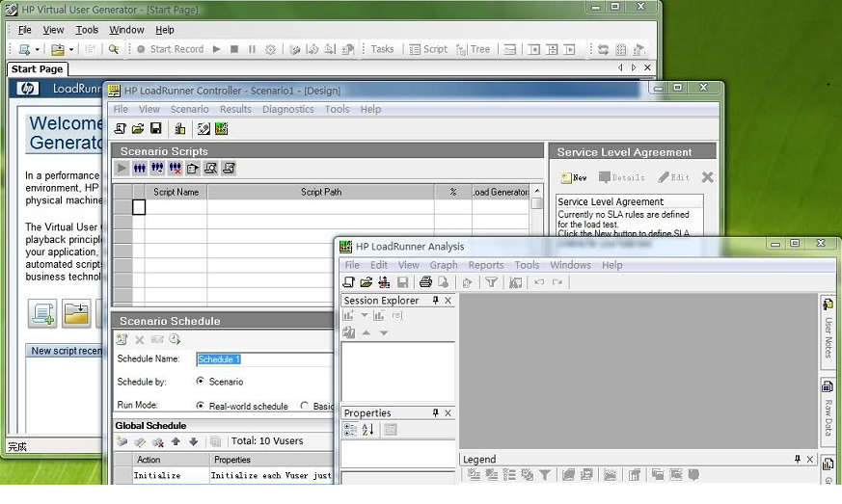
Task: Switch to Tree view in VuGen toolbar
Action: (x=474, y=49)
